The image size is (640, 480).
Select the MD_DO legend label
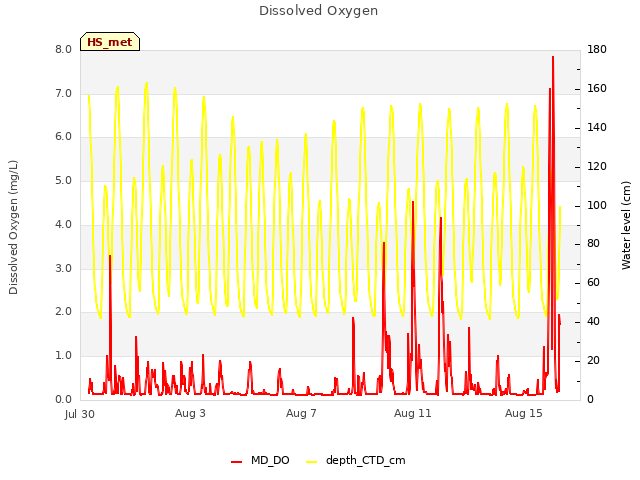click(270, 460)
